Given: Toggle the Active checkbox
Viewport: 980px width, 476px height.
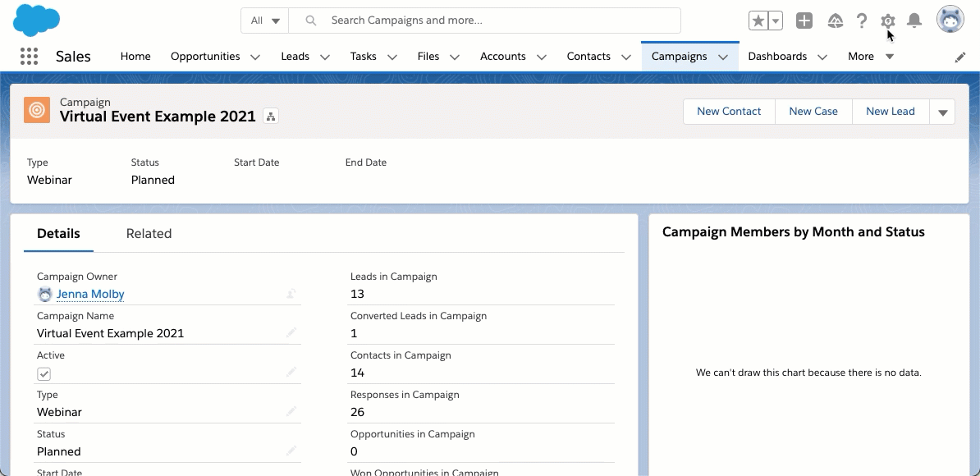Looking at the screenshot, I should (x=44, y=373).
